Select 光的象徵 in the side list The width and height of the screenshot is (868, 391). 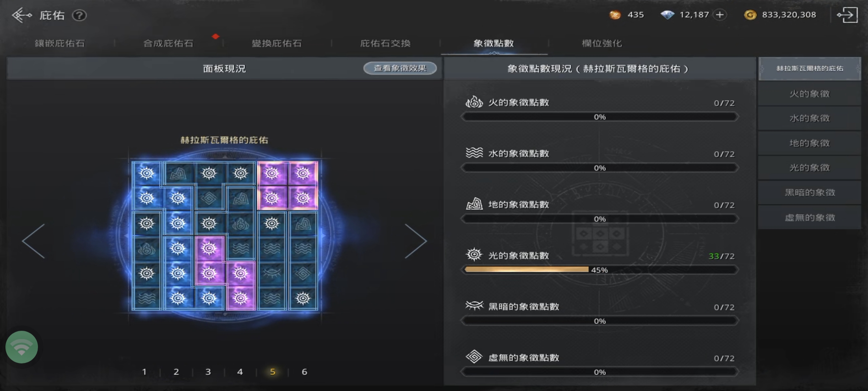click(809, 168)
